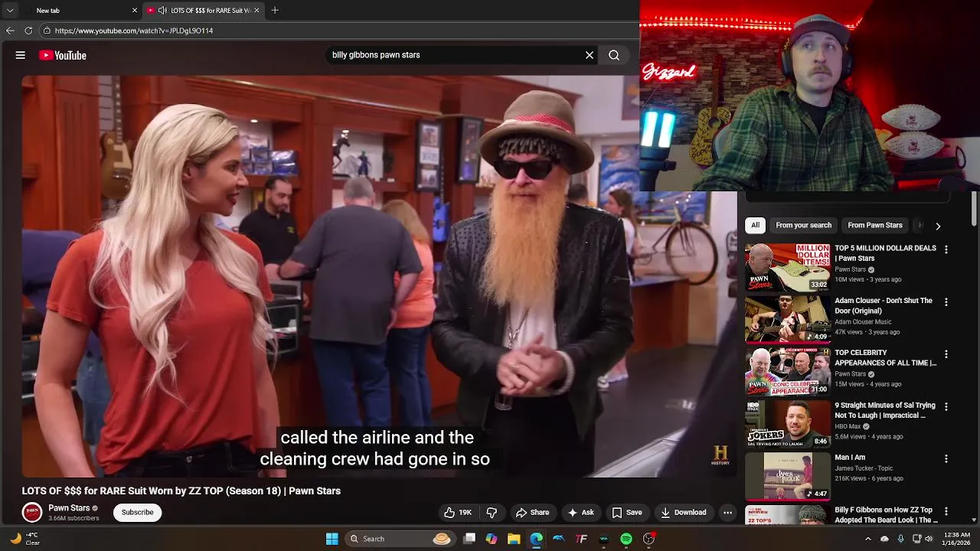Screen dimensions: 980x551
Task: Open Billy F Gibbons ZZ Top beard video title
Action: [886, 515]
